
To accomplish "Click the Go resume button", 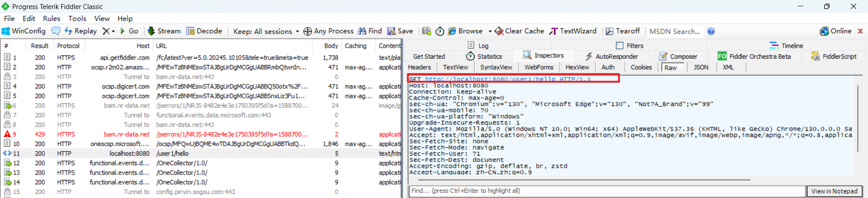I will [x=129, y=31].
